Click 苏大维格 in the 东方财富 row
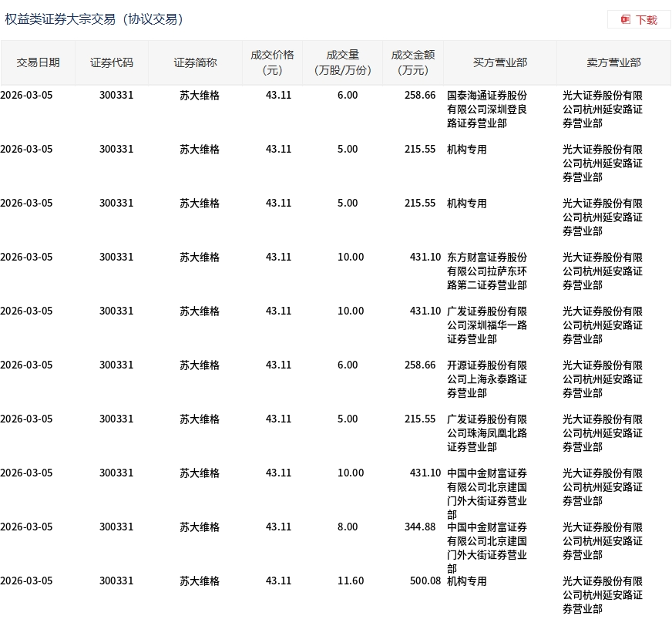 (200, 257)
